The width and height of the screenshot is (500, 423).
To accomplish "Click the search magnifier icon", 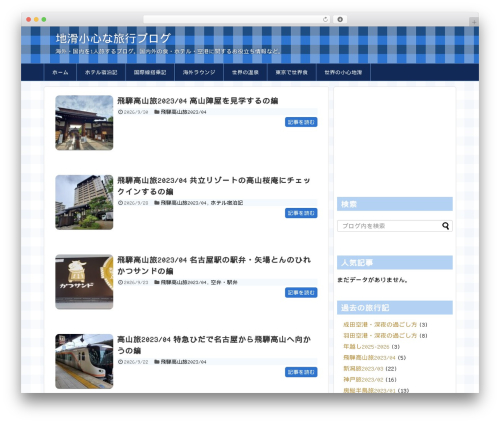I will pos(445,226).
